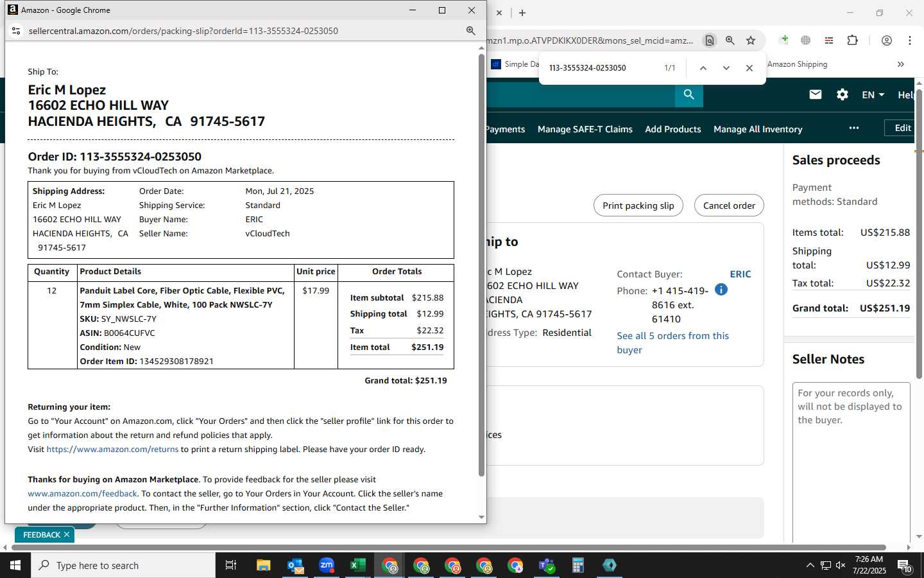Click the find bar search text field

pyautogui.click(x=602, y=68)
